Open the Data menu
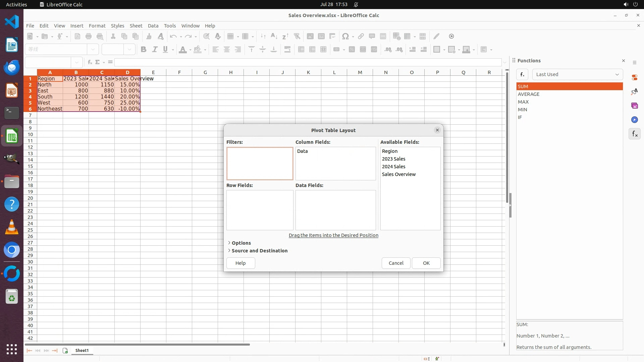Viewport: 644px width, 362px height. (x=153, y=26)
